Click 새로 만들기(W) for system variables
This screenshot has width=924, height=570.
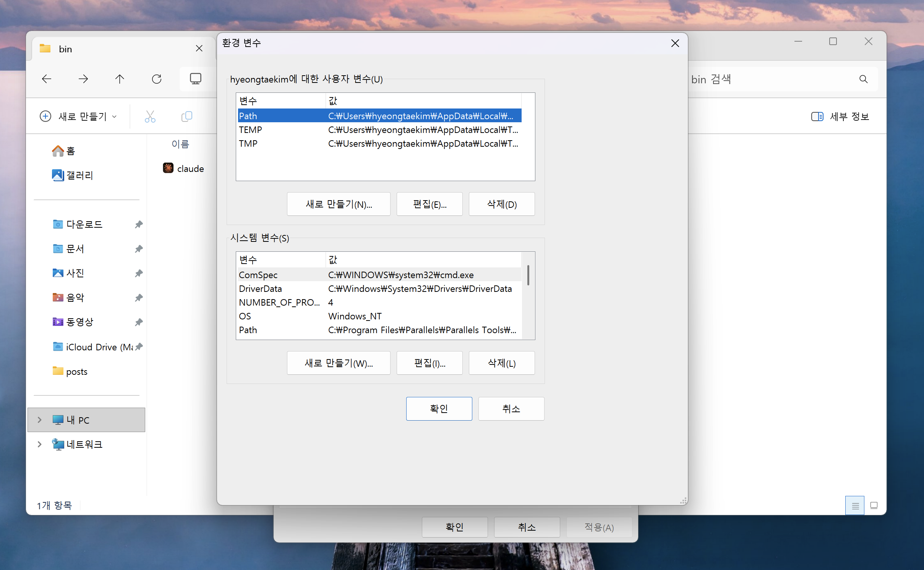click(x=339, y=363)
